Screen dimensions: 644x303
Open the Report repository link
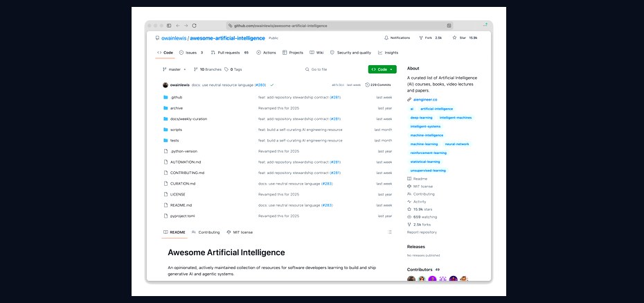422,232
